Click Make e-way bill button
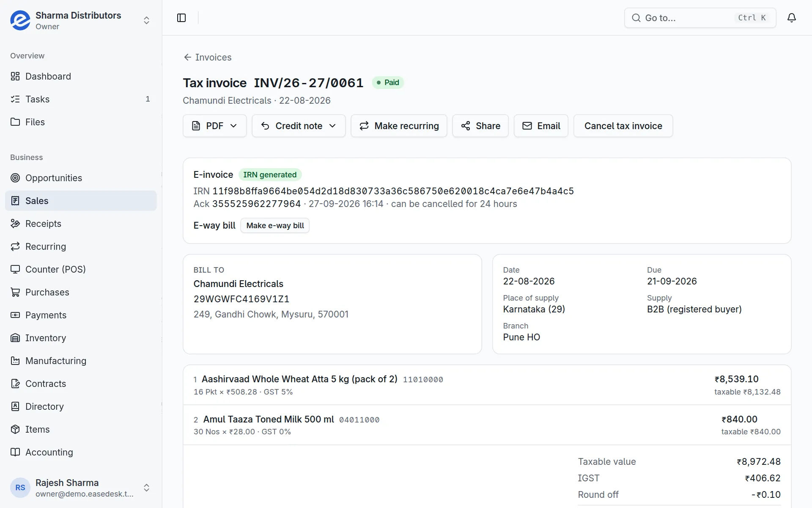812x508 pixels. (x=275, y=225)
